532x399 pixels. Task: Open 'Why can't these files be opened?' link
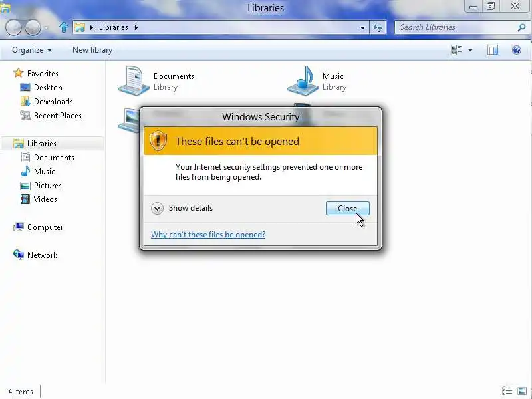208,235
